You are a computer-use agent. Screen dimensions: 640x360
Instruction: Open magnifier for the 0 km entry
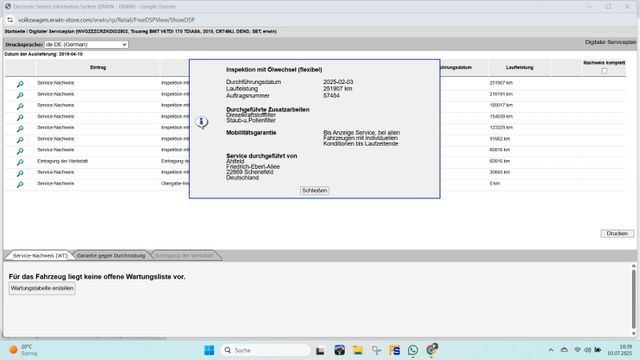[20, 184]
